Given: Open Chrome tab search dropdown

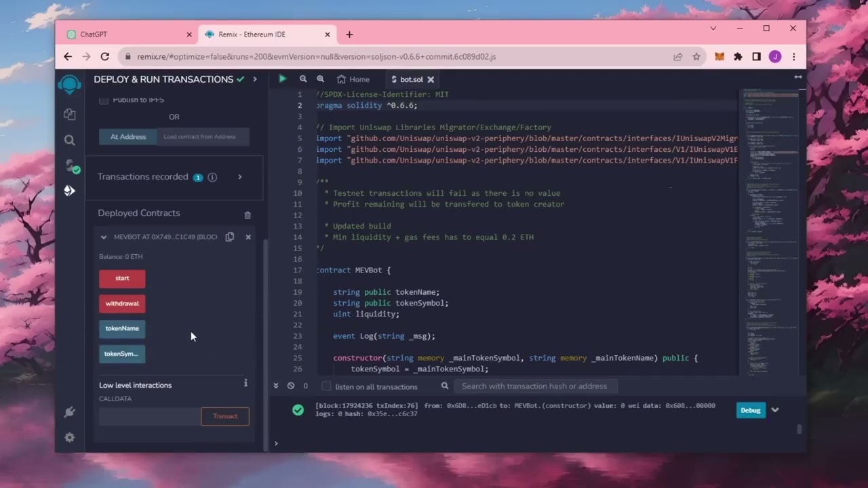Looking at the screenshot, I should click(713, 28).
